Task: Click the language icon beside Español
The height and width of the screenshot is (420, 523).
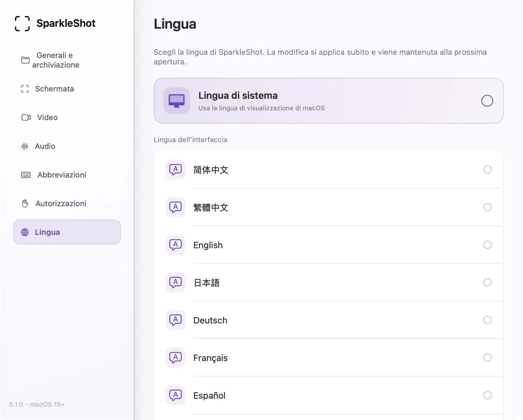Action: tap(176, 395)
